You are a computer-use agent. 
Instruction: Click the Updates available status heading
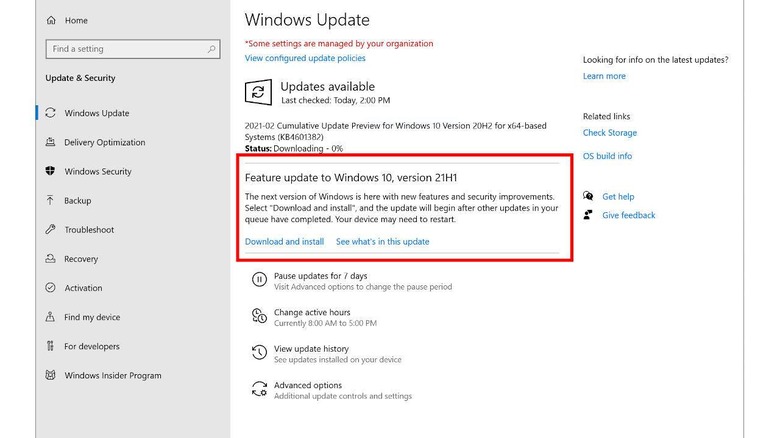(x=327, y=86)
